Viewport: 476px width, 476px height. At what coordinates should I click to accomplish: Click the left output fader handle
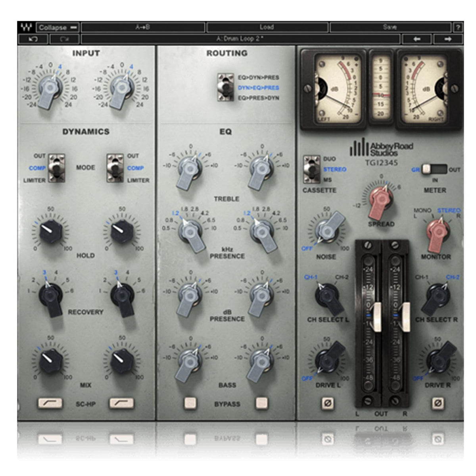376,316
